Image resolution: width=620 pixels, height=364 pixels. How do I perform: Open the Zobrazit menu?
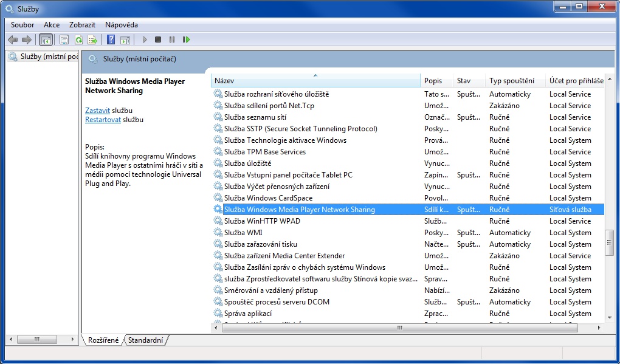point(82,24)
